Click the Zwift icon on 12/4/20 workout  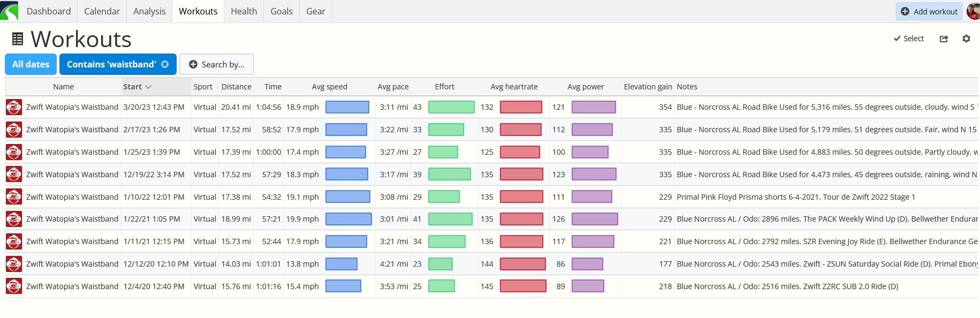14,286
